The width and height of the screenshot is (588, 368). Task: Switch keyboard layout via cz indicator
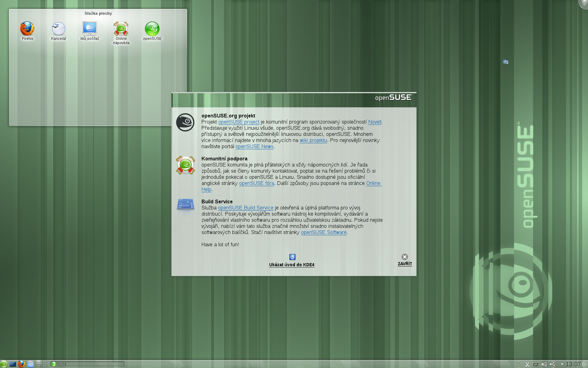536,364
